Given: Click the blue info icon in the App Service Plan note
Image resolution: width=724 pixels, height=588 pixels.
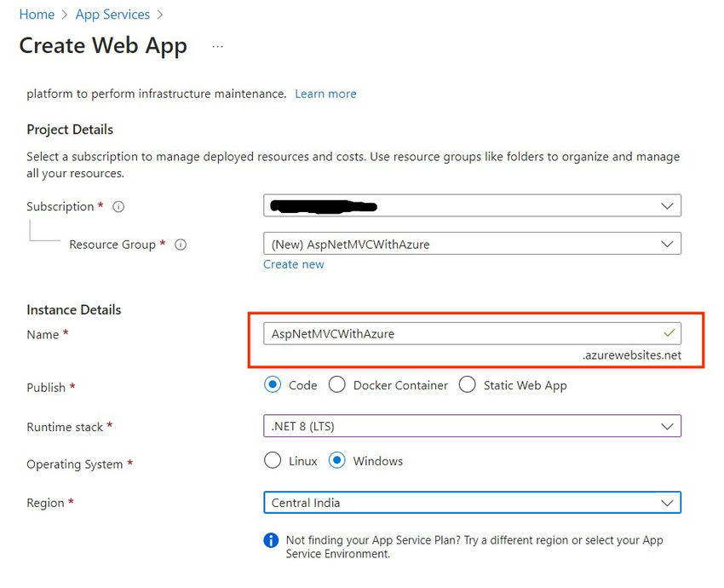Looking at the screenshot, I should pyautogui.click(x=271, y=540).
